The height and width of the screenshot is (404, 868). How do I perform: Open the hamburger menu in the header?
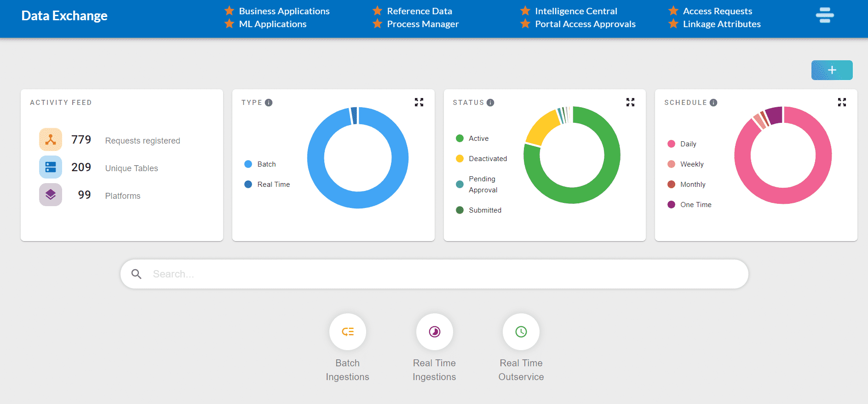824,16
